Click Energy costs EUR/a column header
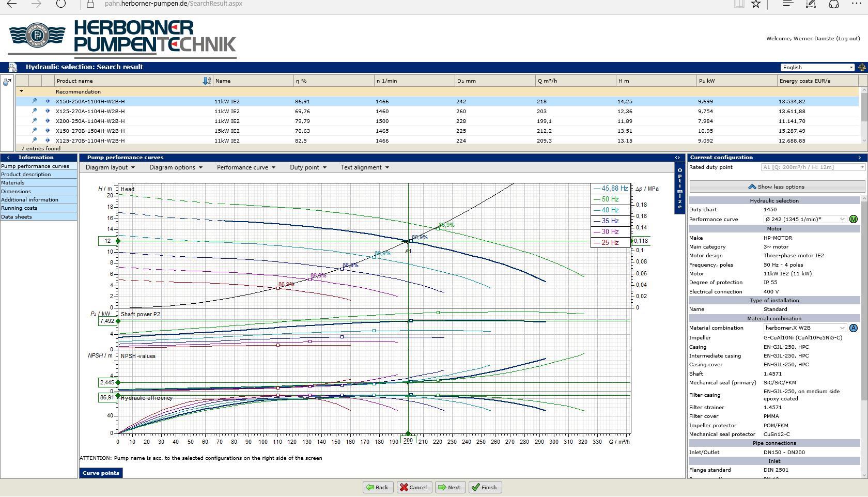 point(816,81)
